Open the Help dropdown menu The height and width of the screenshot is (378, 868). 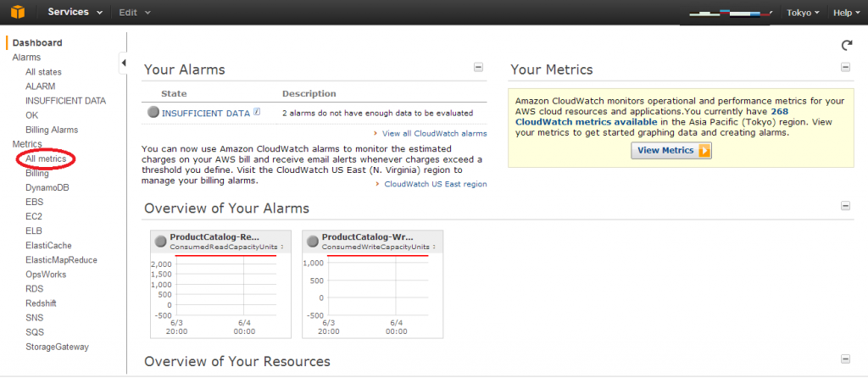coord(847,12)
